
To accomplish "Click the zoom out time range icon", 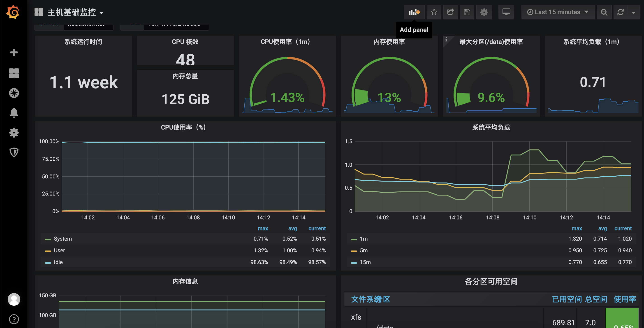I will pyautogui.click(x=604, y=12).
